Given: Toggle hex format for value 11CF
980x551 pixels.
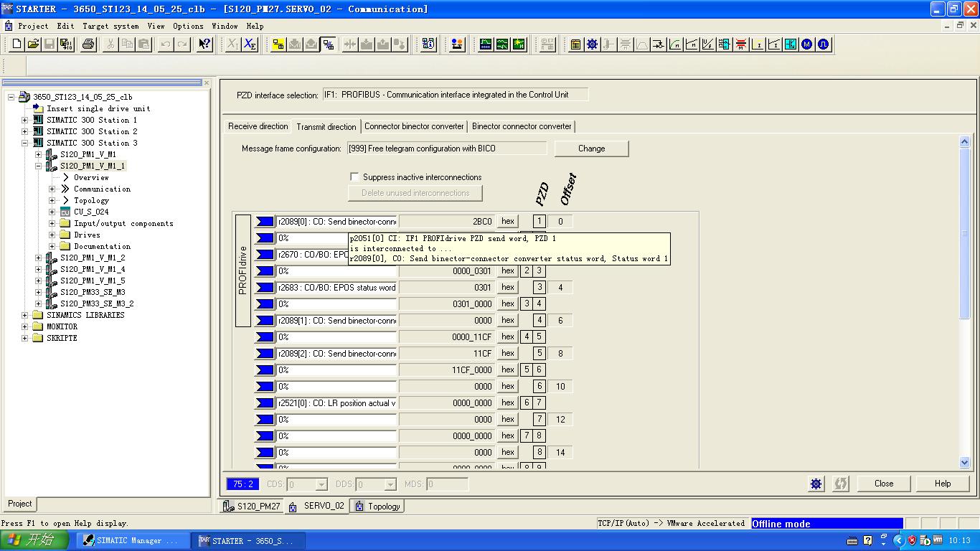Looking at the screenshot, I should point(508,354).
